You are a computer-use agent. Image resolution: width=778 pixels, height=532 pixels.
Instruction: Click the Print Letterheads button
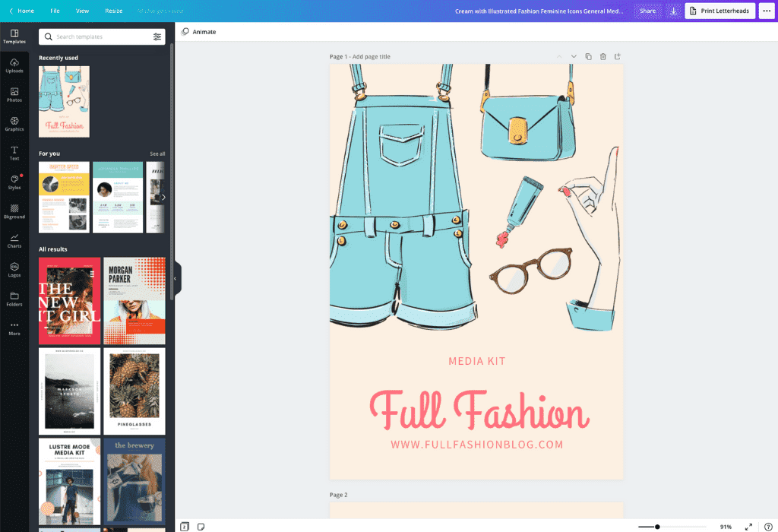(x=719, y=11)
